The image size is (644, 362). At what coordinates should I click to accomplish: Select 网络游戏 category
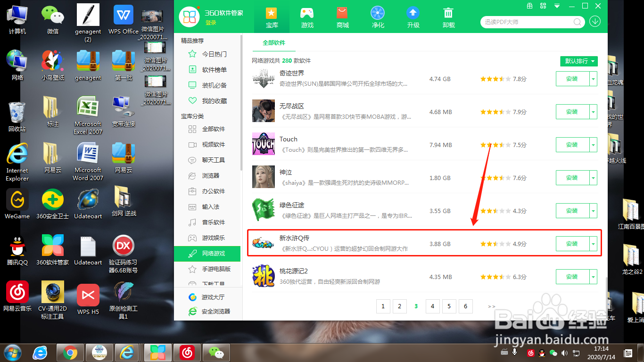(x=207, y=254)
